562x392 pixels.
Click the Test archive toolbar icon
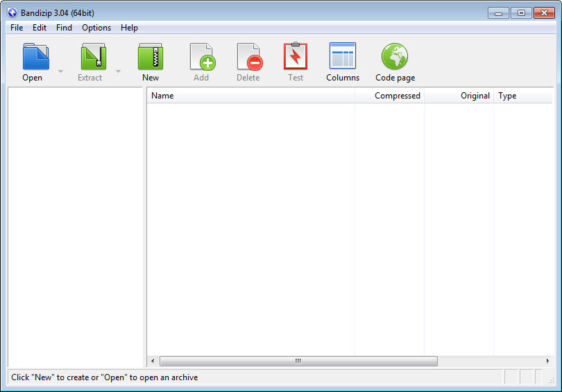(296, 56)
